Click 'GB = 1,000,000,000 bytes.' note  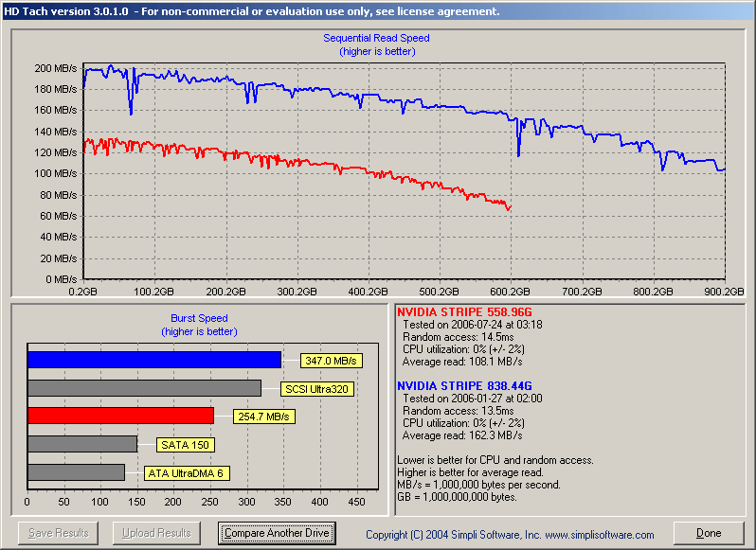(457, 497)
